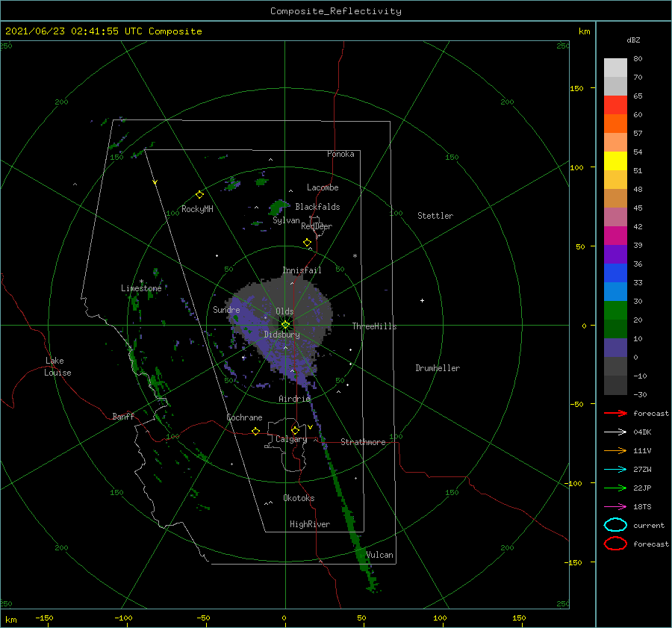Click the green 30 dBZ color swatch
The image size is (672, 628).
click(615, 310)
